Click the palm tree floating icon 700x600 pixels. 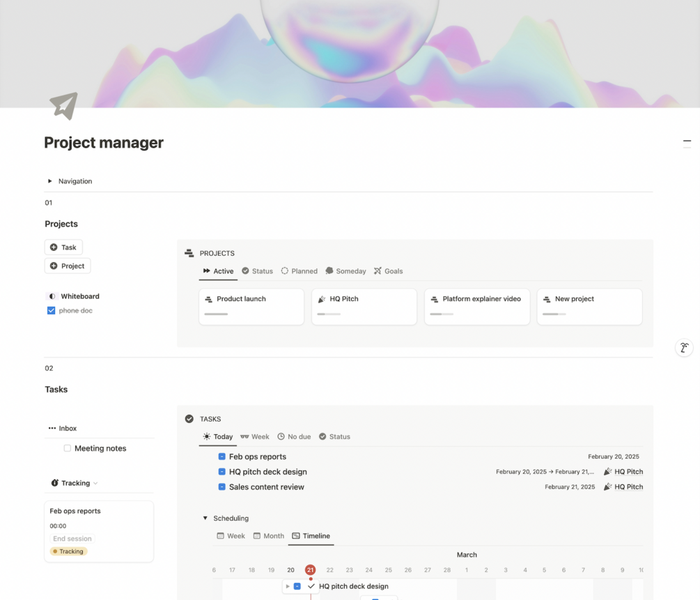coord(684,348)
